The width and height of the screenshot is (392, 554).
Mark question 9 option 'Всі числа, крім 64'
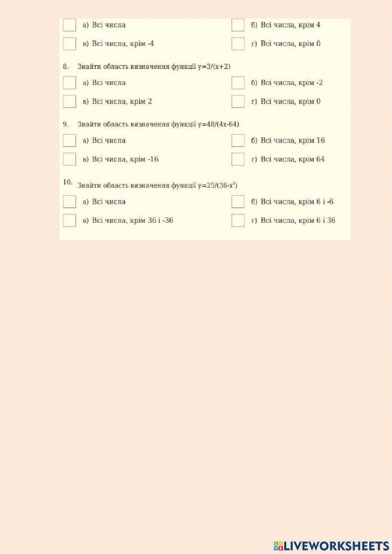(238, 159)
